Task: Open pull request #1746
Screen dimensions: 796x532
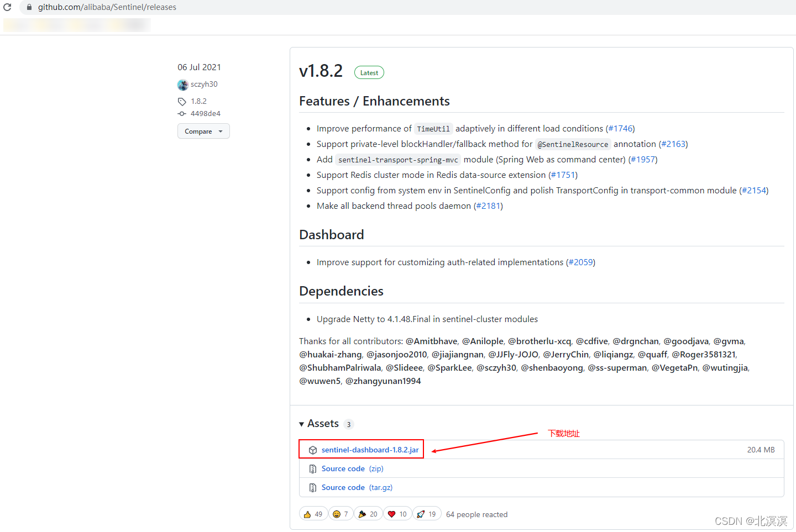Action: tap(620, 129)
